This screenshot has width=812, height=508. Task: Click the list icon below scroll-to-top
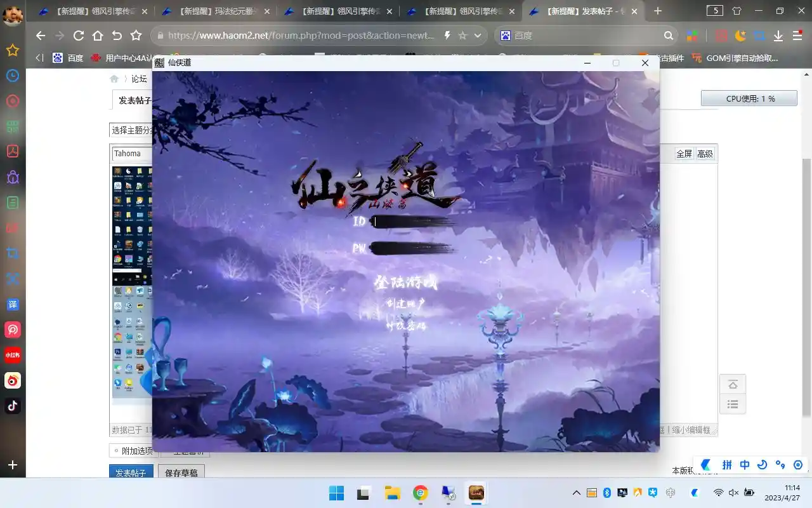pyautogui.click(x=733, y=404)
